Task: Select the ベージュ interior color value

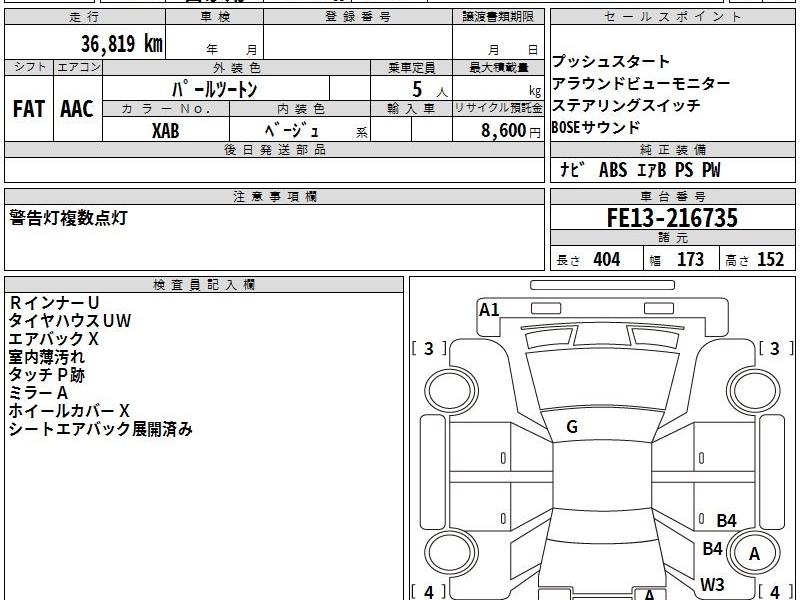Action: point(292,130)
